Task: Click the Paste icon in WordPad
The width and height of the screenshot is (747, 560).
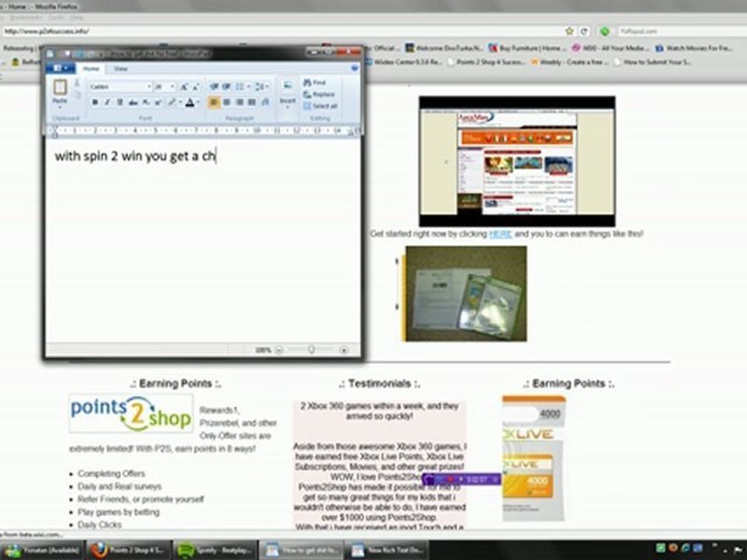Action: [60, 88]
